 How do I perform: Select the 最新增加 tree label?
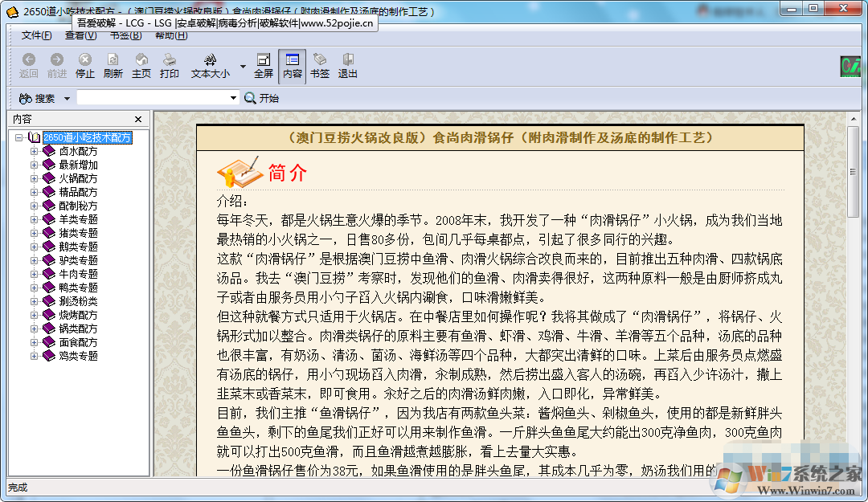(78, 165)
